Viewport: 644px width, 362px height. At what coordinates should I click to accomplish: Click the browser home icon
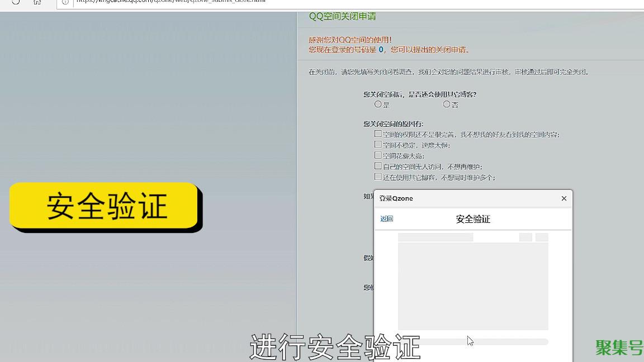(37, 2)
